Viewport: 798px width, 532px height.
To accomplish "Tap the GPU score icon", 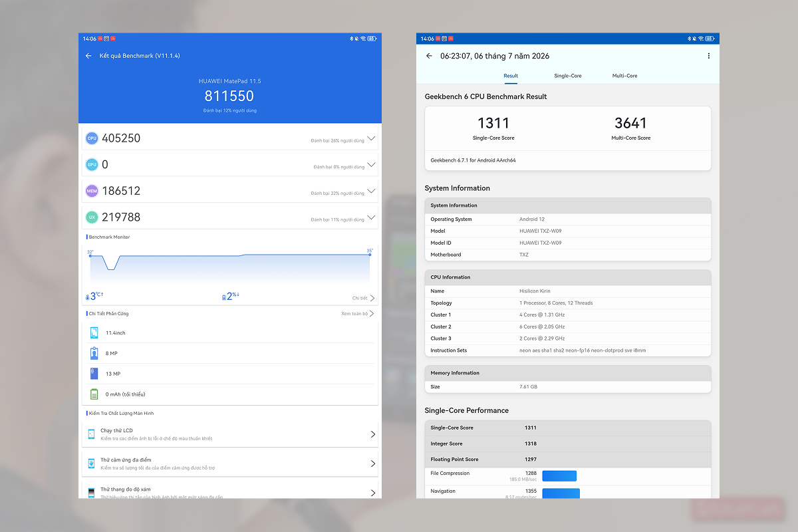I will click(x=92, y=164).
